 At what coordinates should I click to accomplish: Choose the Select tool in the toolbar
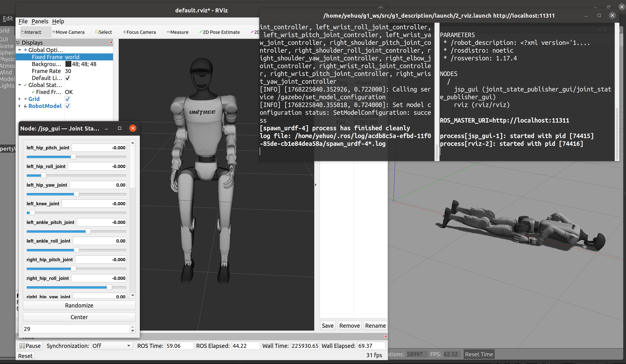tap(104, 32)
